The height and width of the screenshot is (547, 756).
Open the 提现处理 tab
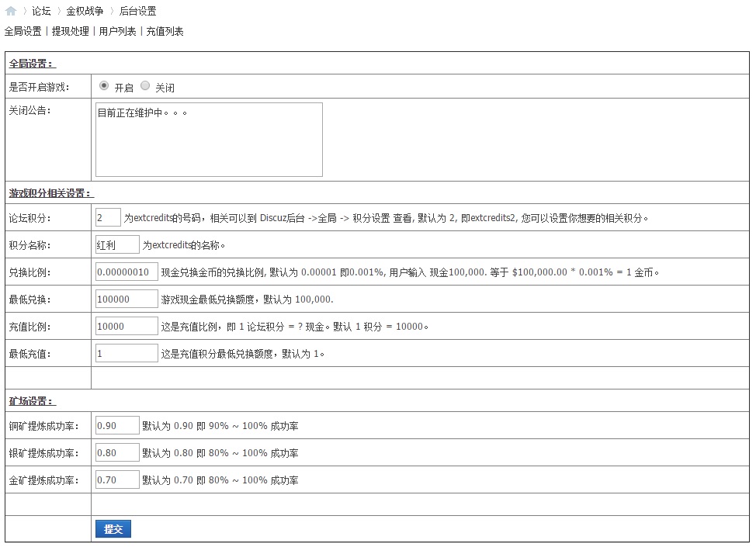(x=71, y=32)
